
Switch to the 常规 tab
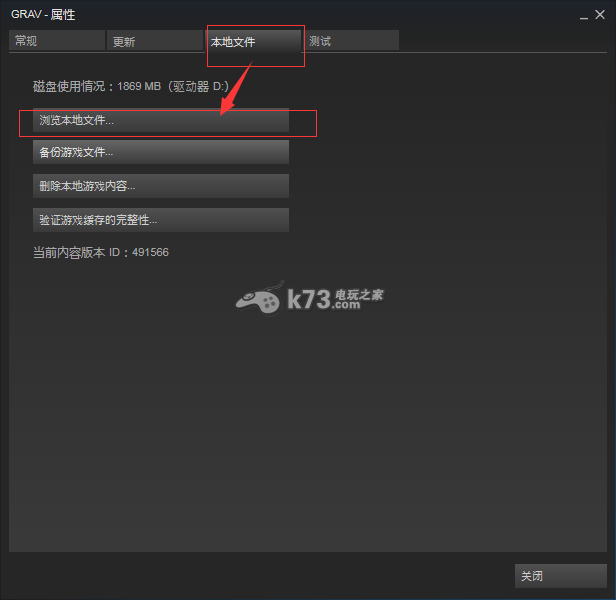57,40
